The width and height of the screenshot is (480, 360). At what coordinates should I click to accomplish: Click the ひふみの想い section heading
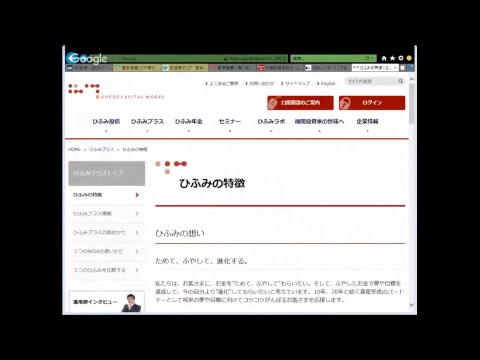180,233
